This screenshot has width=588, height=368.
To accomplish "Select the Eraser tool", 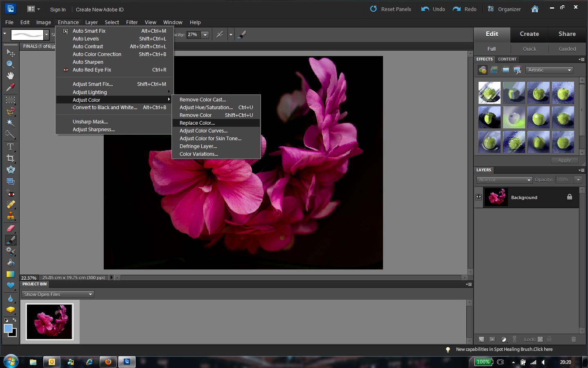I will pos(10,228).
